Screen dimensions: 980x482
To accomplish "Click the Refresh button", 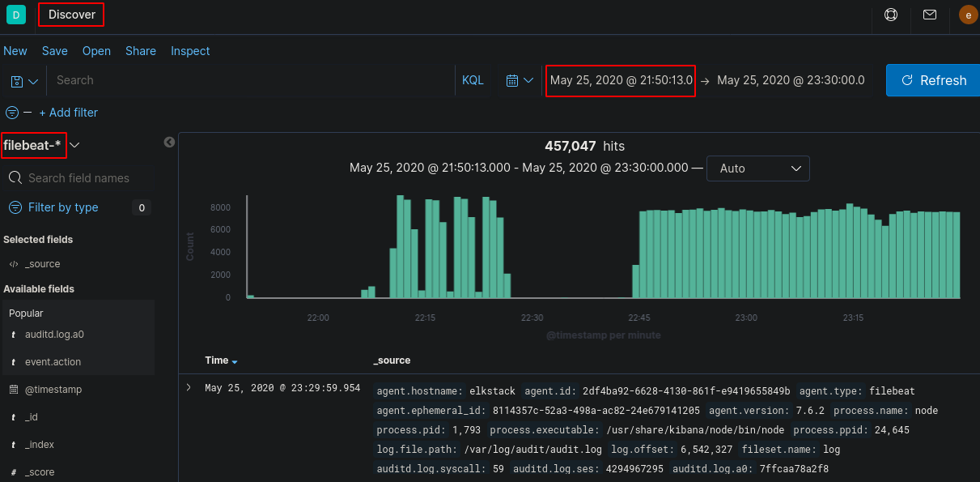I will tap(933, 80).
